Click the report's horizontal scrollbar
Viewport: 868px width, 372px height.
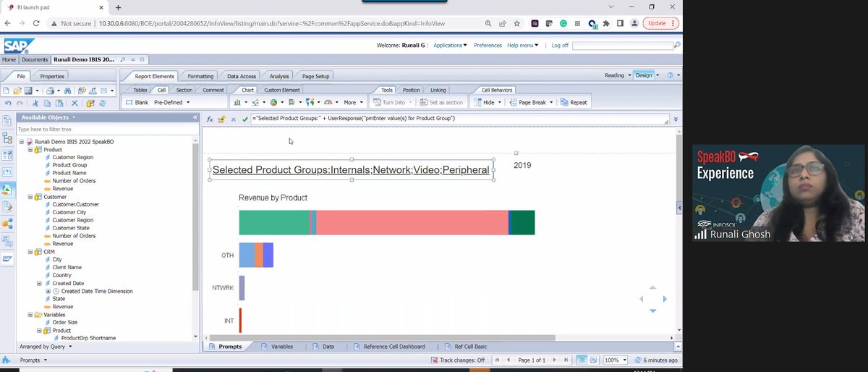[x=381, y=338]
